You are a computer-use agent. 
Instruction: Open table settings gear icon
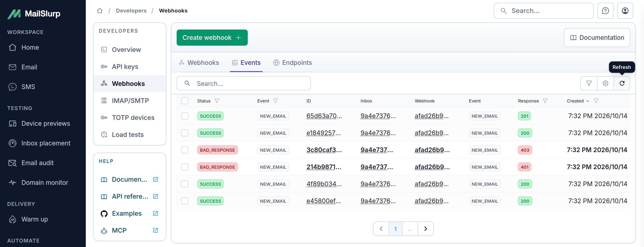[605, 83]
